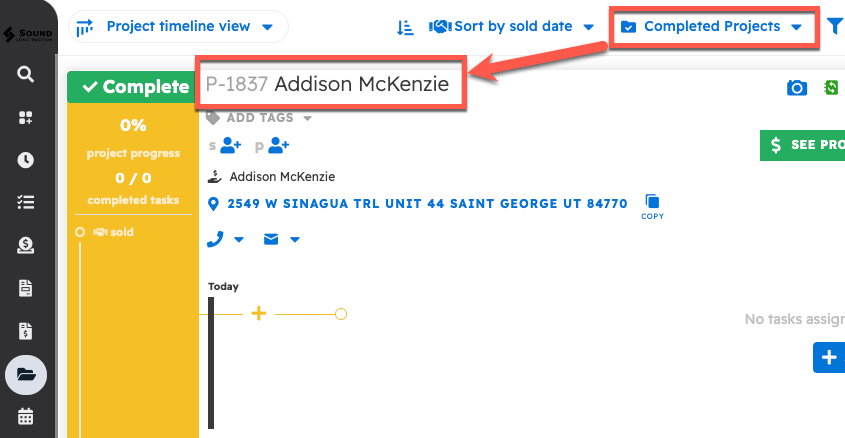Click the camera icon for project photos
This screenshot has width=845, height=438.
[x=797, y=89]
